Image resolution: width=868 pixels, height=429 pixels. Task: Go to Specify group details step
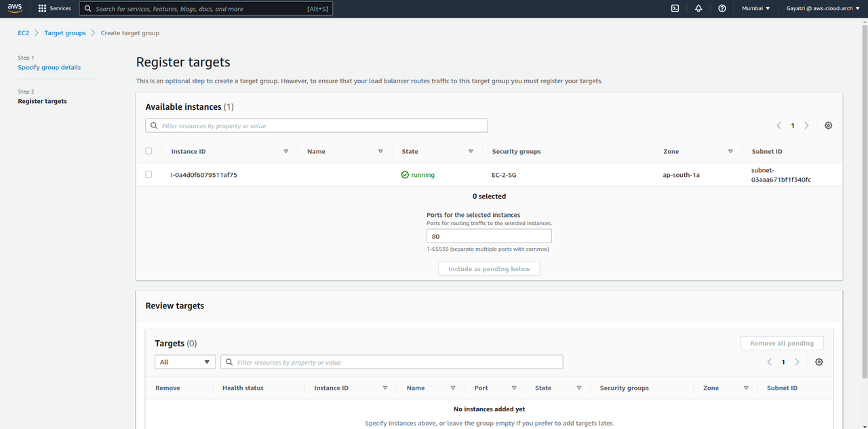pyautogui.click(x=49, y=67)
